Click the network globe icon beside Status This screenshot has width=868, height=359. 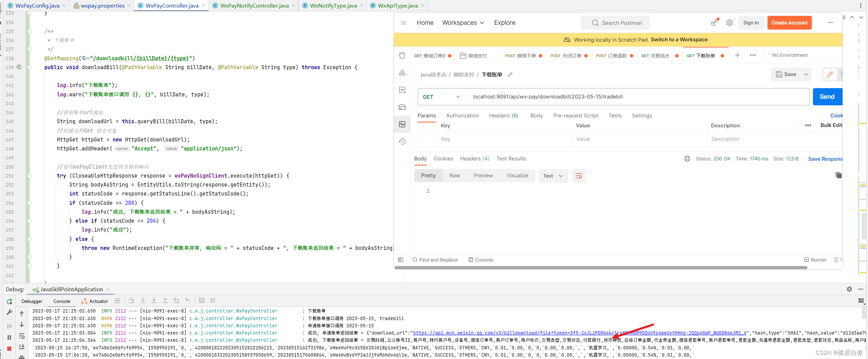pos(687,159)
